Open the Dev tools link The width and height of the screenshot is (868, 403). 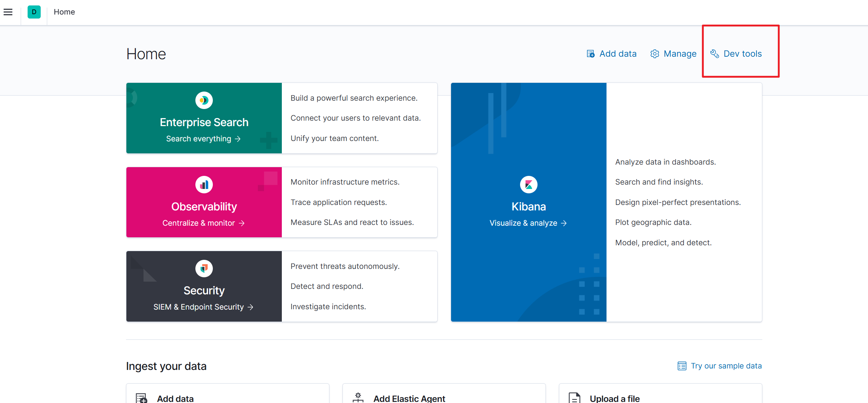pos(742,54)
